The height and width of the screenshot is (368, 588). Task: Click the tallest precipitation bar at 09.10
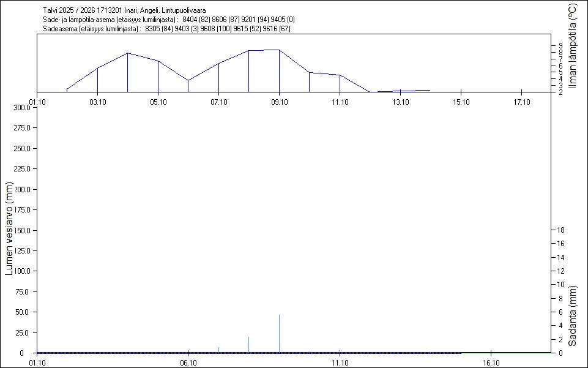(279, 334)
